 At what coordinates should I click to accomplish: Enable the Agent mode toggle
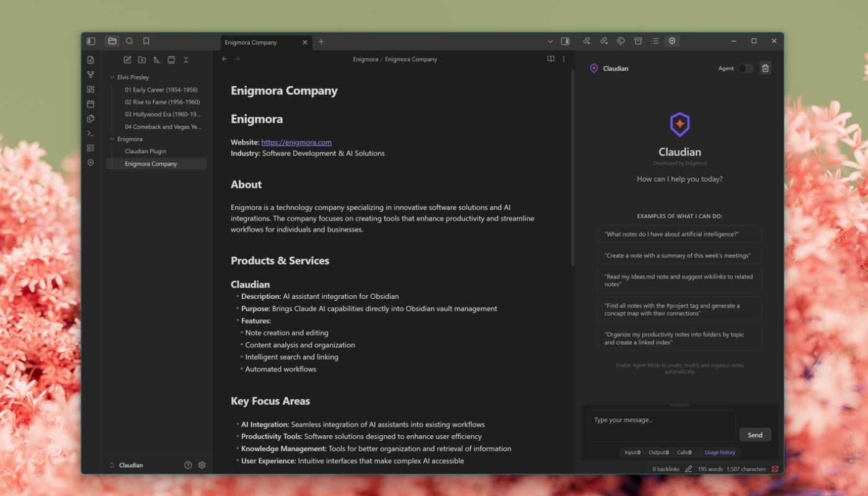(745, 68)
